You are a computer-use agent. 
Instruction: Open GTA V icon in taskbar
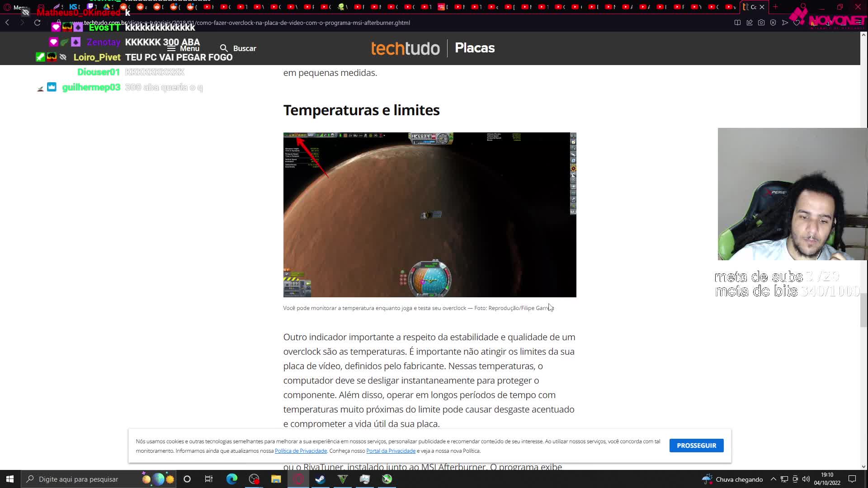point(343,479)
